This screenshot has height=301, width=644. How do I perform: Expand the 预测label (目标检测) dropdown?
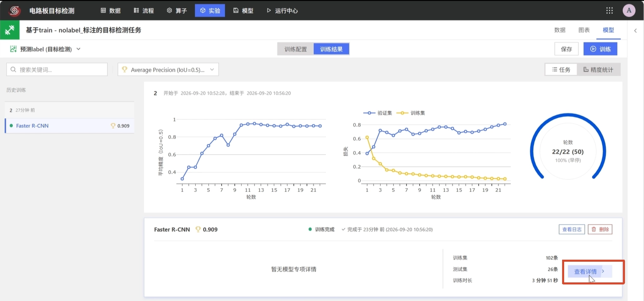tap(45, 49)
